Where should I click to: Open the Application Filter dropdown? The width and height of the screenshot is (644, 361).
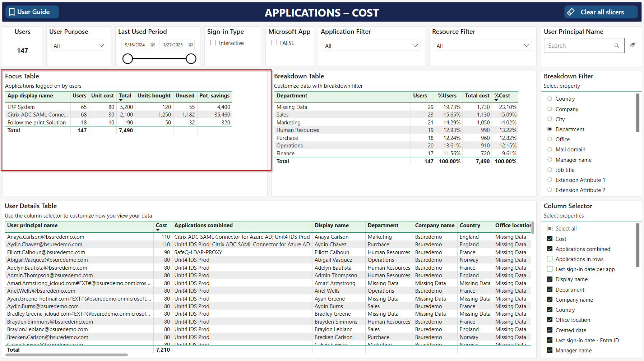point(415,46)
